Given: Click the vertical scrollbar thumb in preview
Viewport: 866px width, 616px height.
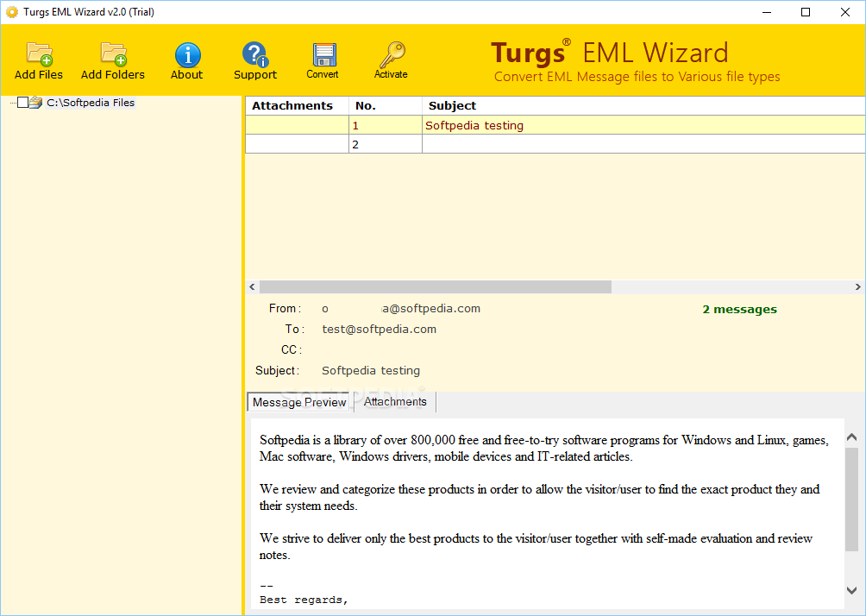Looking at the screenshot, I should [x=851, y=500].
